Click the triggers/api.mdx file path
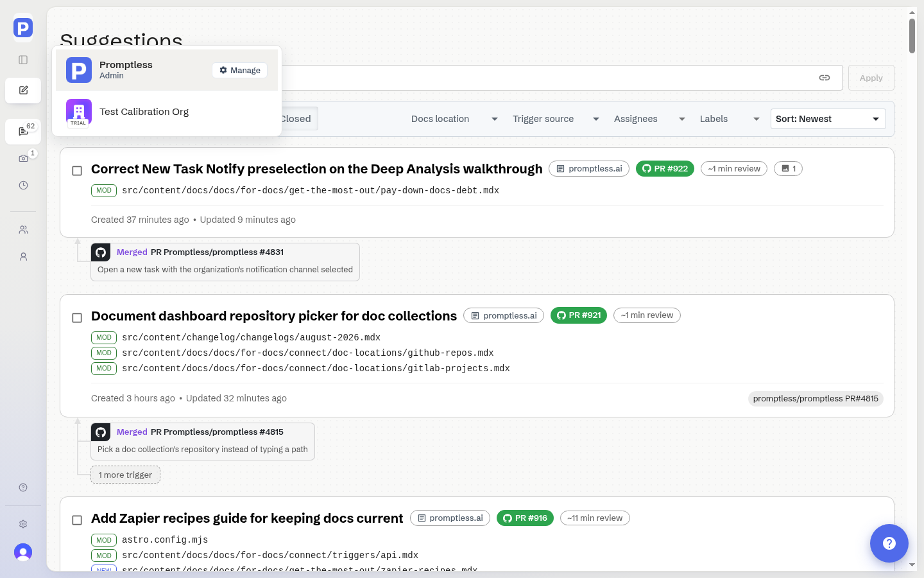Viewport: 924px width, 578px height. pyautogui.click(x=270, y=556)
